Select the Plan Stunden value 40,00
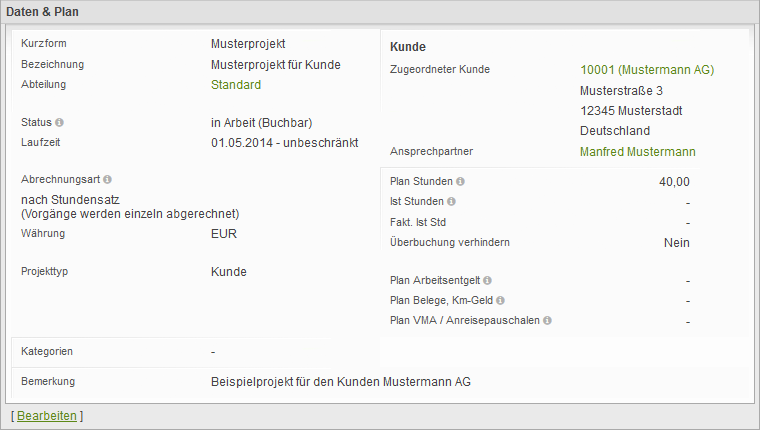Image resolution: width=760 pixels, height=430 pixels. [x=674, y=182]
